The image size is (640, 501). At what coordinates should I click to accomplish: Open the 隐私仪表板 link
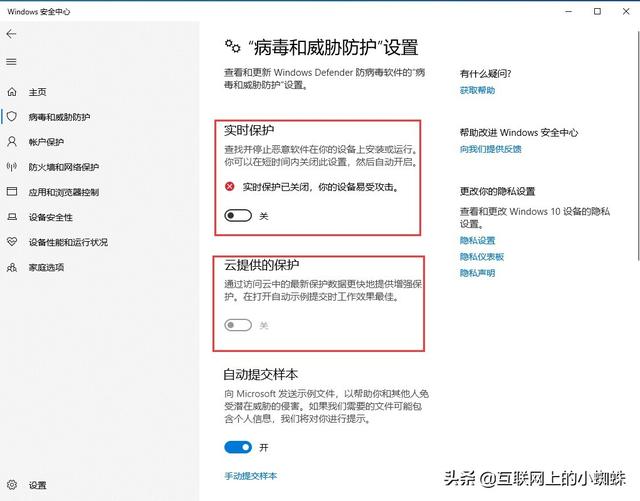click(482, 256)
